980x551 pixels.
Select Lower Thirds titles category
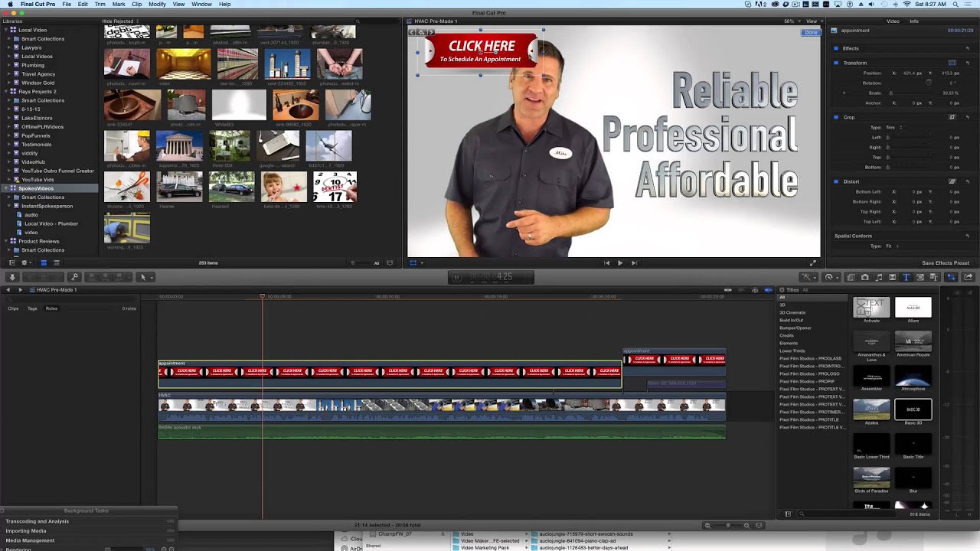pos(792,350)
